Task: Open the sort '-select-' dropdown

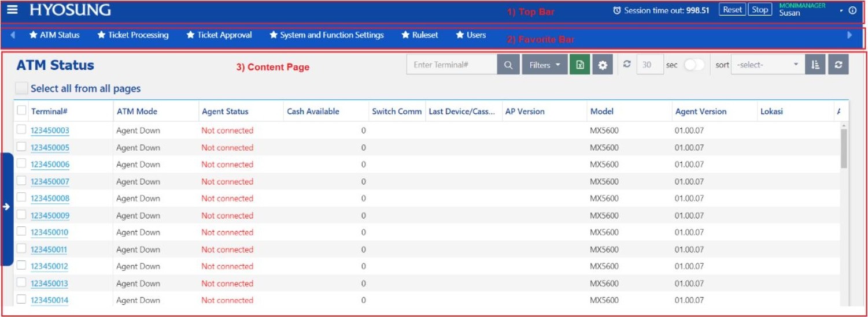Action: click(x=767, y=65)
